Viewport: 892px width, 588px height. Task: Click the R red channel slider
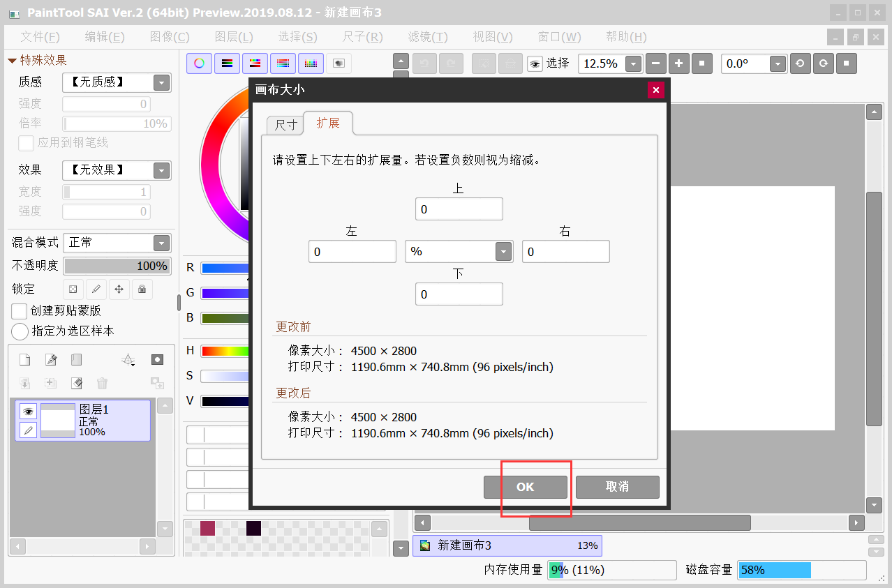pos(225,268)
